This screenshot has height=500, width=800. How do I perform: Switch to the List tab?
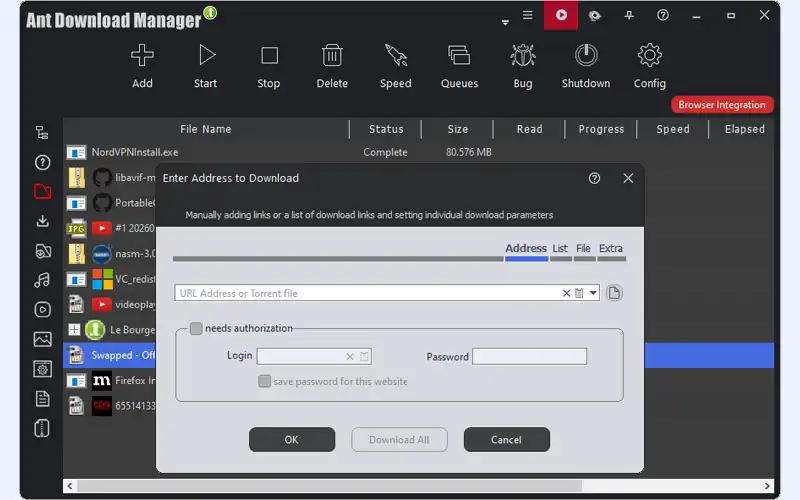click(x=560, y=248)
